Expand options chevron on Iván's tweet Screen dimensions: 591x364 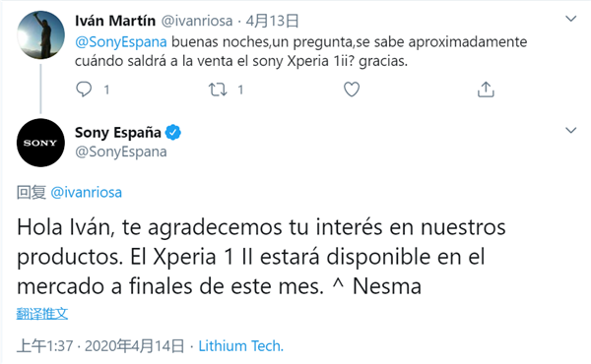(571, 19)
